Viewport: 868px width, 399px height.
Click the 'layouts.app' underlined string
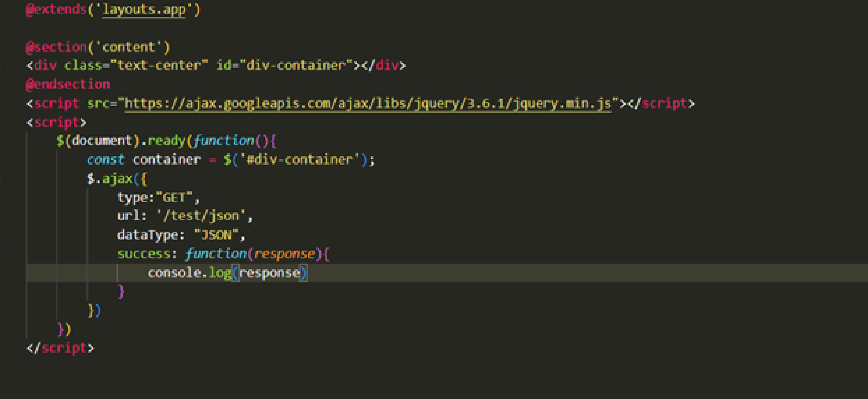pyautogui.click(x=144, y=10)
